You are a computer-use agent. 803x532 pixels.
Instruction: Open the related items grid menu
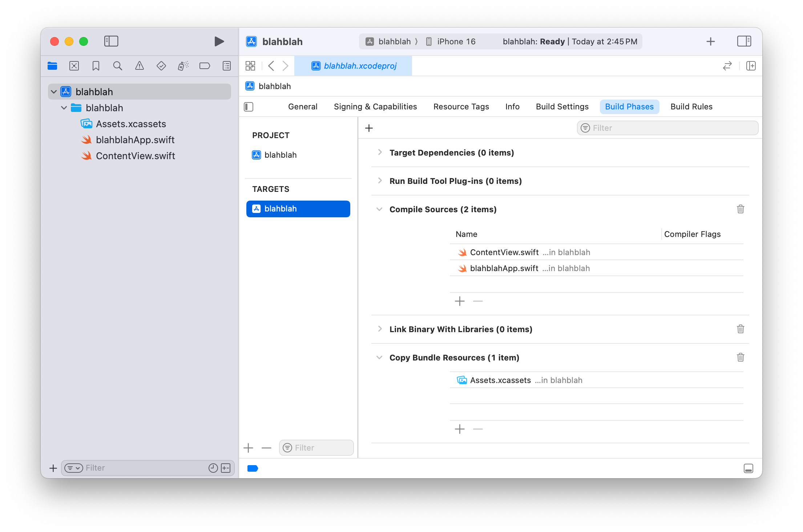(x=250, y=66)
